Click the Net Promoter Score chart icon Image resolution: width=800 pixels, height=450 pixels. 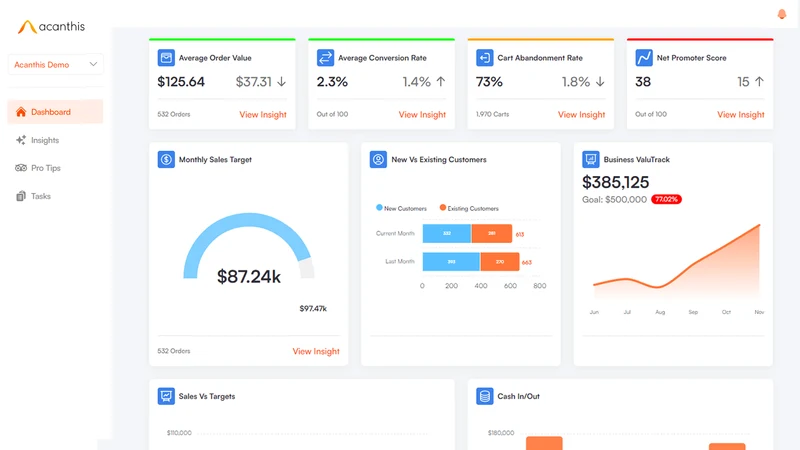[643, 58]
